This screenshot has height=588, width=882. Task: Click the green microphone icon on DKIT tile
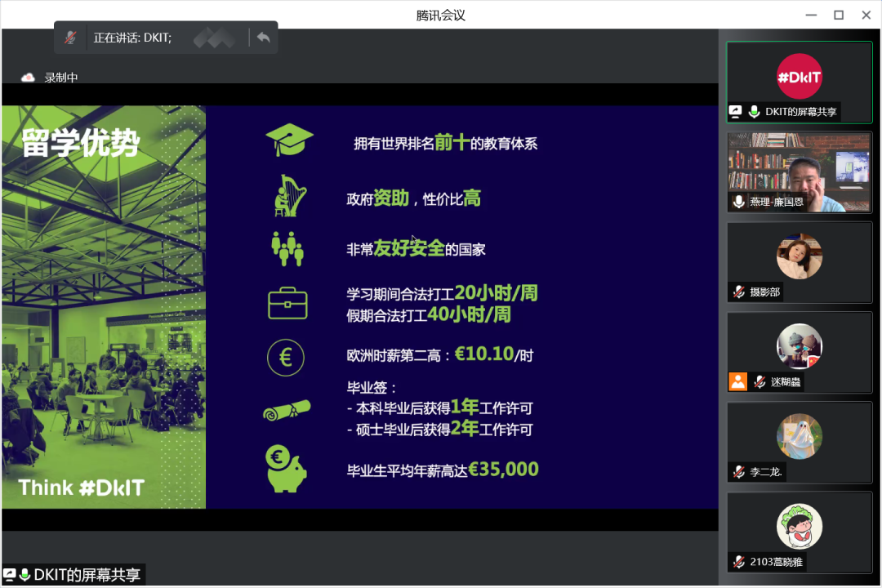click(x=754, y=112)
